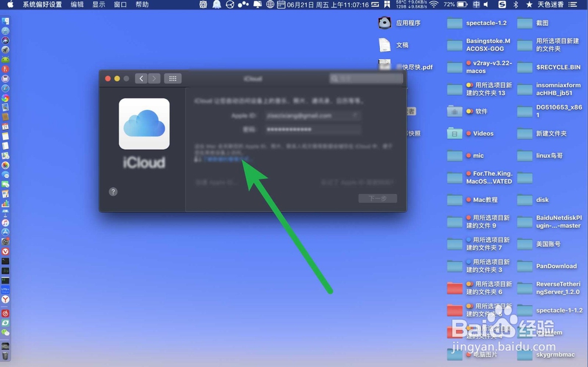Select the $RECYCLE.BIN folder
This screenshot has height=367, width=588.
pyautogui.click(x=549, y=67)
